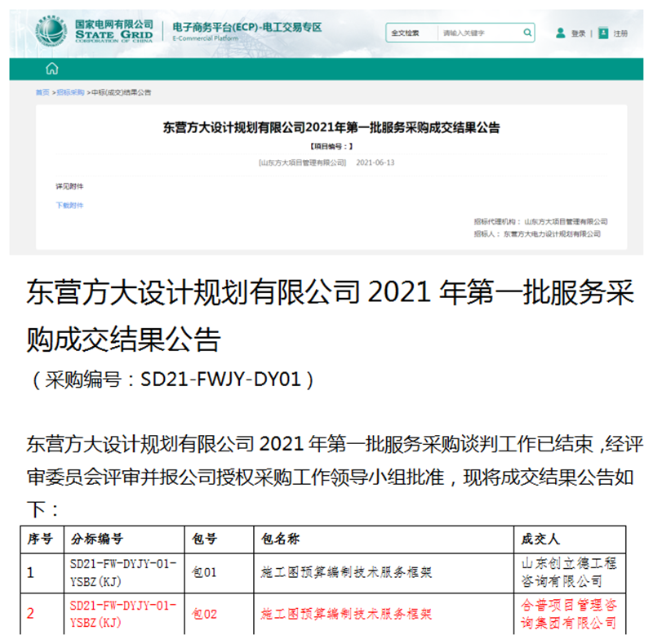The width and height of the screenshot is (653, 644).
Task: Click the 【项目编号:】 label
Action: pyautogui.click(x=331, y=146)
